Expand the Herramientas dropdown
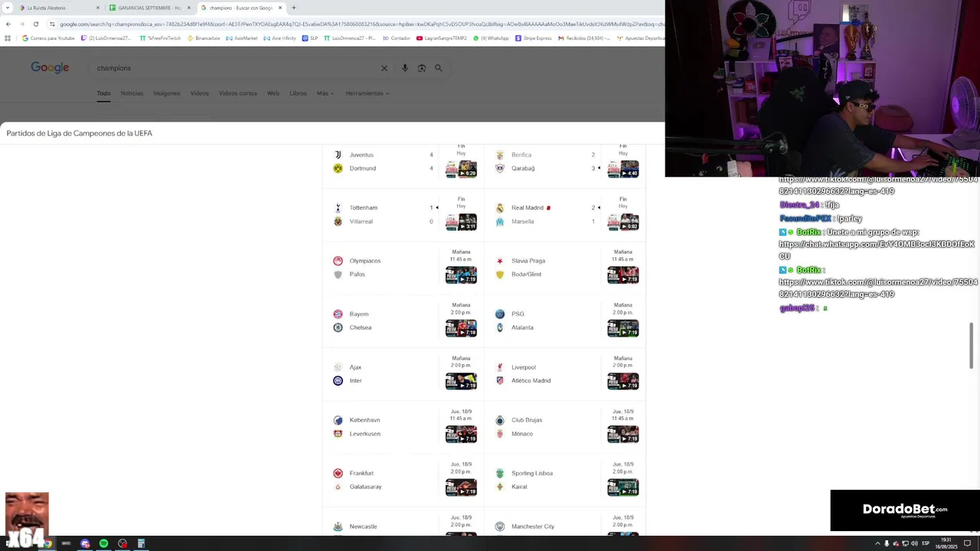Image resolution: width=980 pixels, height=551 pixels. 367,93
